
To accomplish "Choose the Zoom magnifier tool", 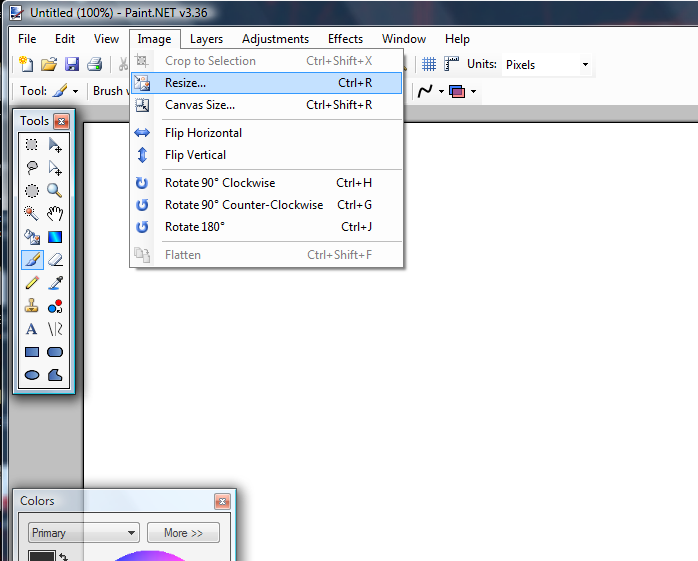I will (x=56, y=190).
